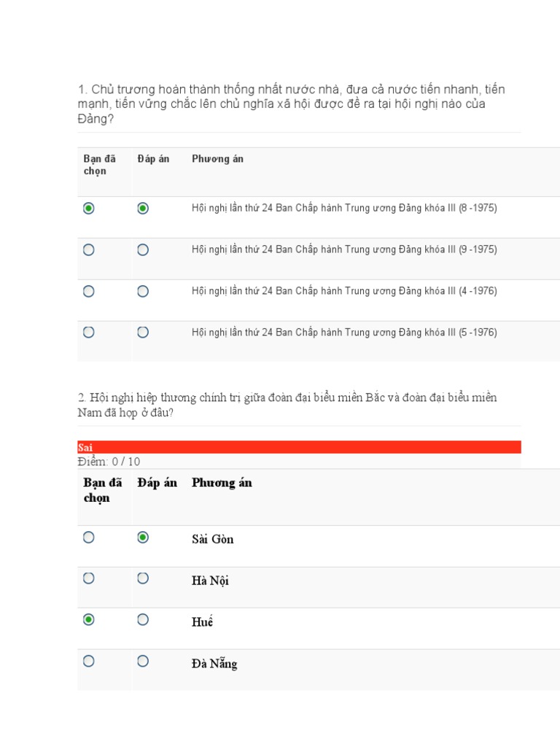Choose 'Bạn đã chọn' radio for Hà Nội
Image resolution: width=560 pixels, height=747 pixels.
click(x=89, y=578)
